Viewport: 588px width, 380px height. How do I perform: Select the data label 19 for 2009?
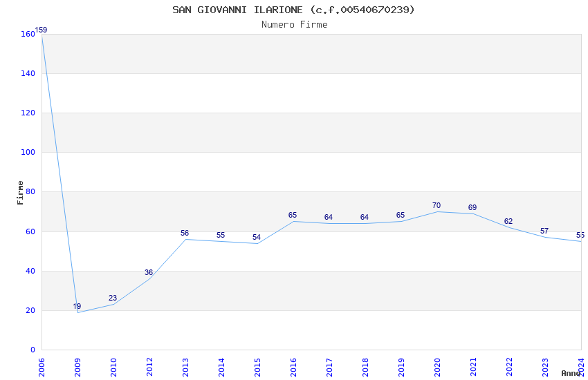click(x=77, y=306)
